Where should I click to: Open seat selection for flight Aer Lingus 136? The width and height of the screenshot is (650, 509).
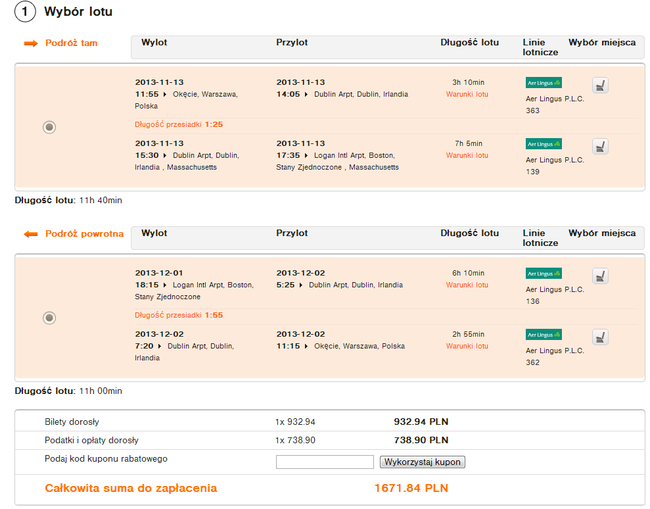(x=600, y=276)
